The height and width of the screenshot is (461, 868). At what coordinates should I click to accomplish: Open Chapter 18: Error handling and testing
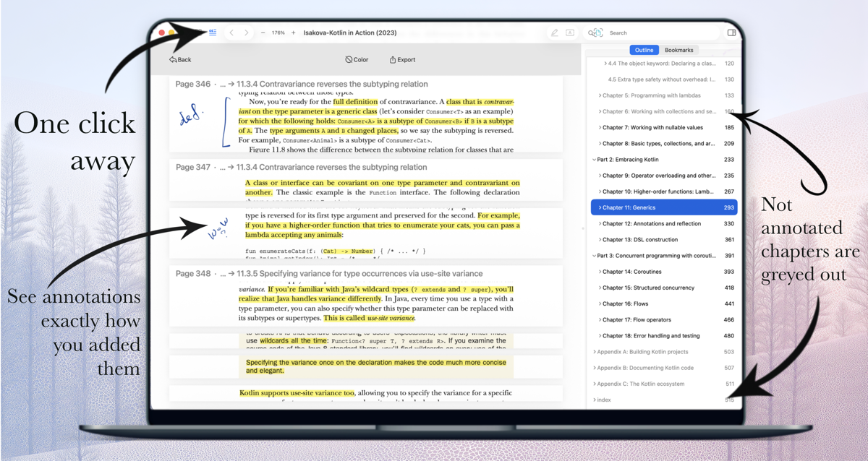tap(664, 335)
